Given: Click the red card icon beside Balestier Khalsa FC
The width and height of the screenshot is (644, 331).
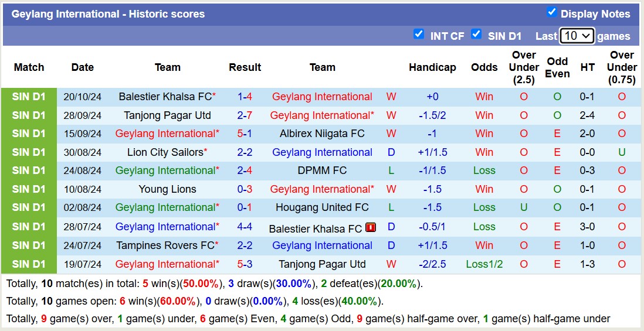Looking at the screenshot, I should point(371,227).
